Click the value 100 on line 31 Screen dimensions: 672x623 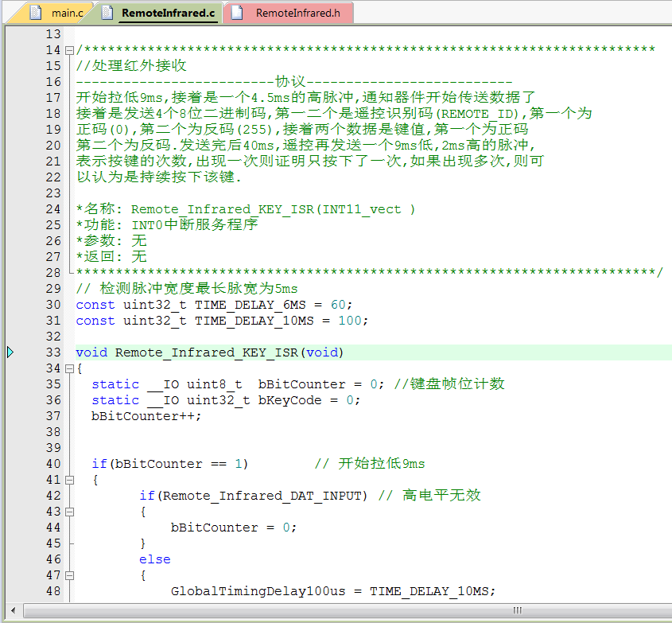point(350,321)
